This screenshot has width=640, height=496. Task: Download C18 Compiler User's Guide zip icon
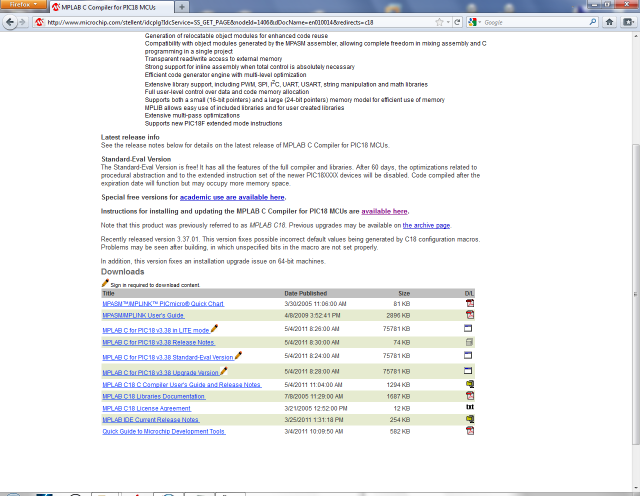click(470, 384)
